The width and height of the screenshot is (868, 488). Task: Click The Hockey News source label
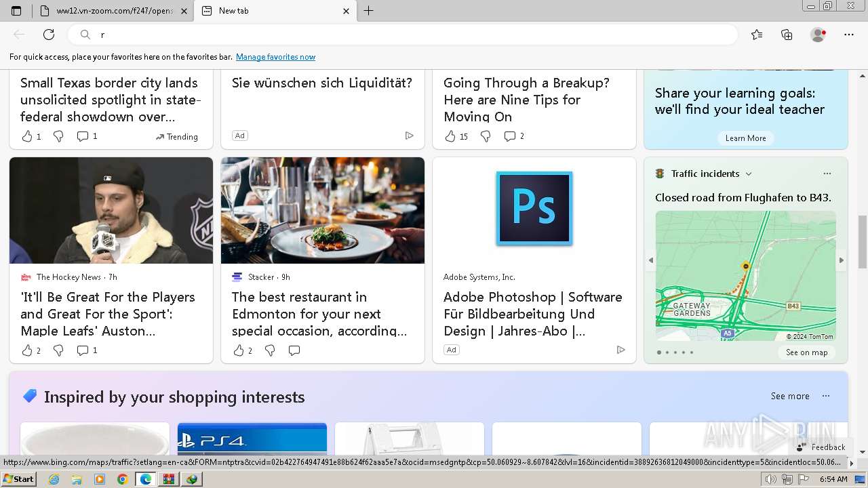point(68,277)
